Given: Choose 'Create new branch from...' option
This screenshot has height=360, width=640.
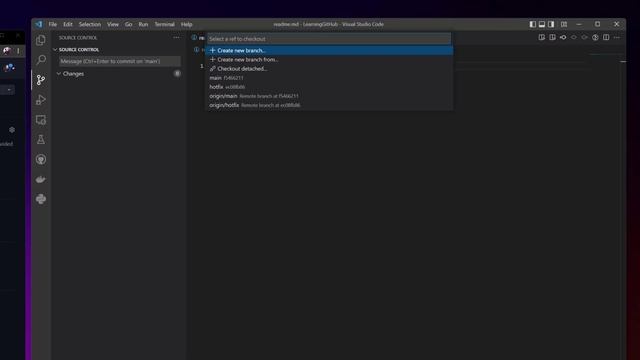Looking at the screenshot, I should 329,60.
